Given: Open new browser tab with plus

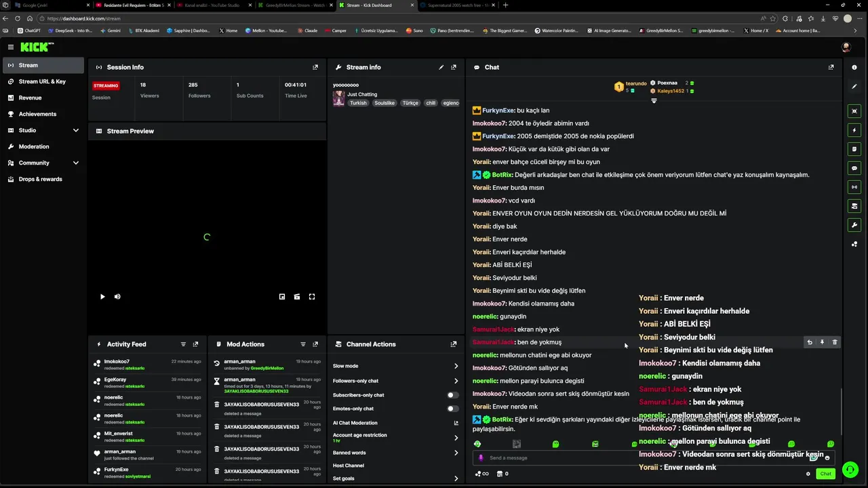Looking at the screenshot, I should point(505,5).
